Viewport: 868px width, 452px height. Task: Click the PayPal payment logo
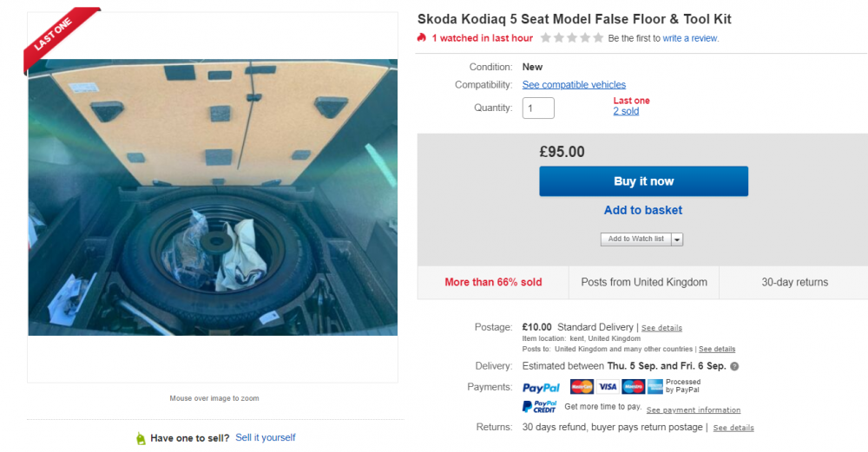(x=541, y=388)
